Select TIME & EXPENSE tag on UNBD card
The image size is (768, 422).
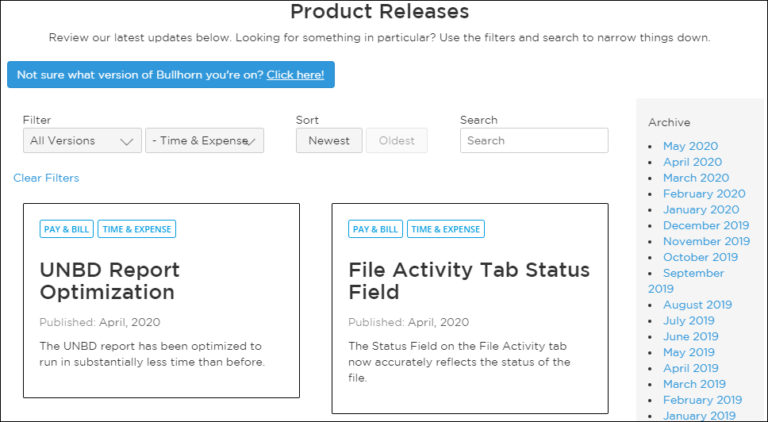(x=136, y=229)
